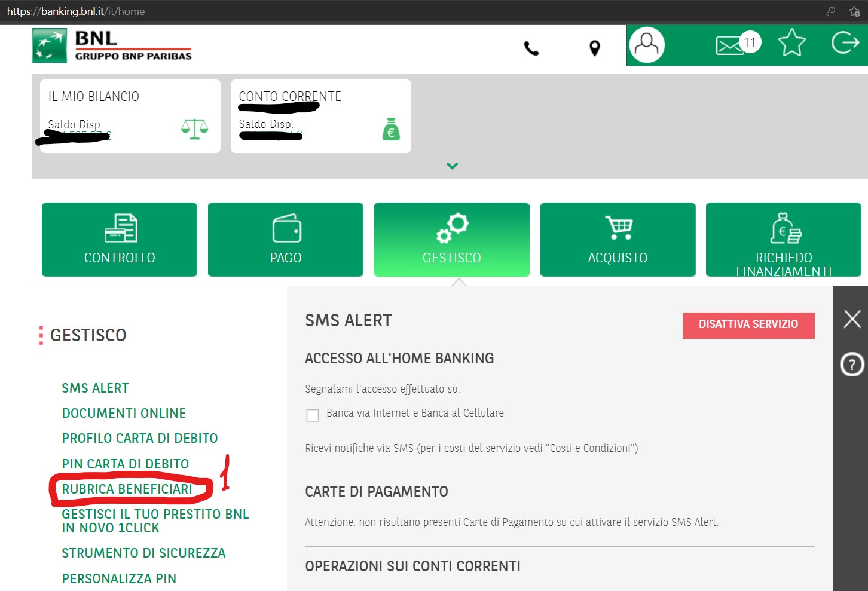Open the help question mark icon
Image resolution: width=868 pixels, height=591 pixels.
tap(852, 364)
